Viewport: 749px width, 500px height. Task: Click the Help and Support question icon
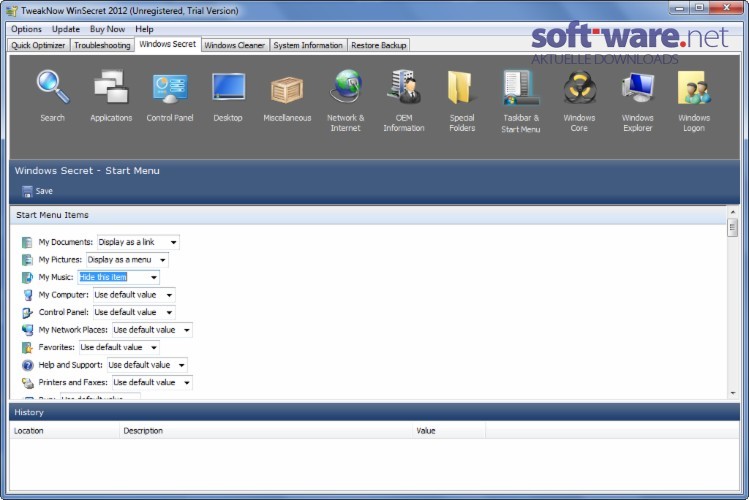coord(27,365)
